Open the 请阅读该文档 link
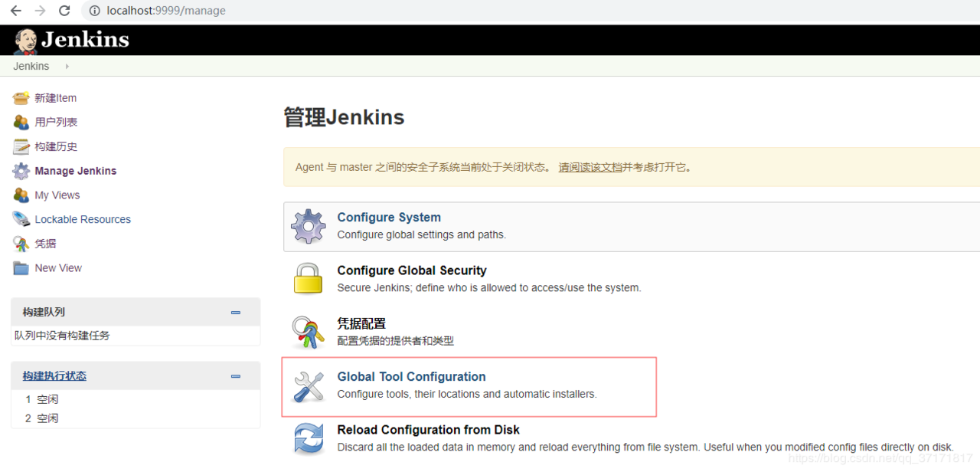This screenshot has width=980, height=472. (x=590, y=167)
